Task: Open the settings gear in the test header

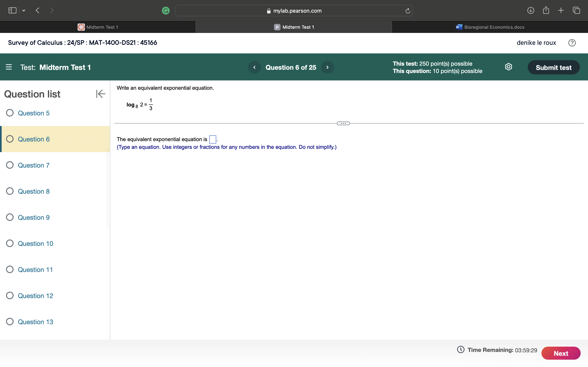Action: [x=508, y=67]
